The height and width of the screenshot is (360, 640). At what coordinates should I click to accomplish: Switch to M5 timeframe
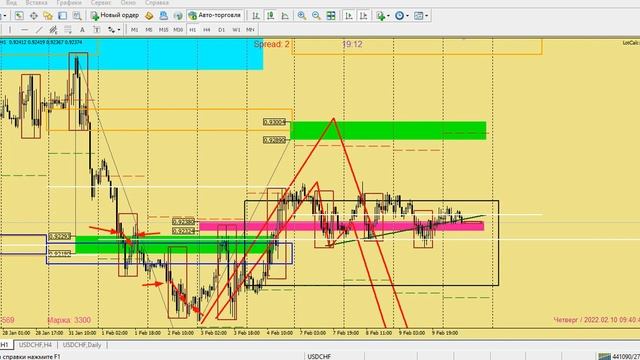pyautogui.click(x=149, y=30)
